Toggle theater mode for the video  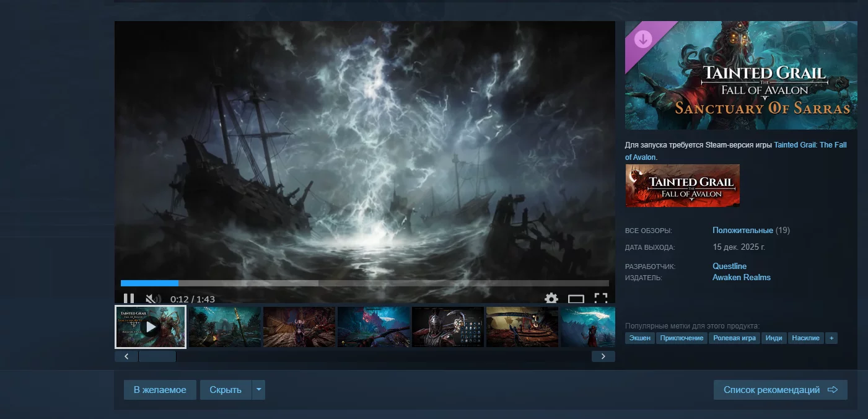[576, 299]
